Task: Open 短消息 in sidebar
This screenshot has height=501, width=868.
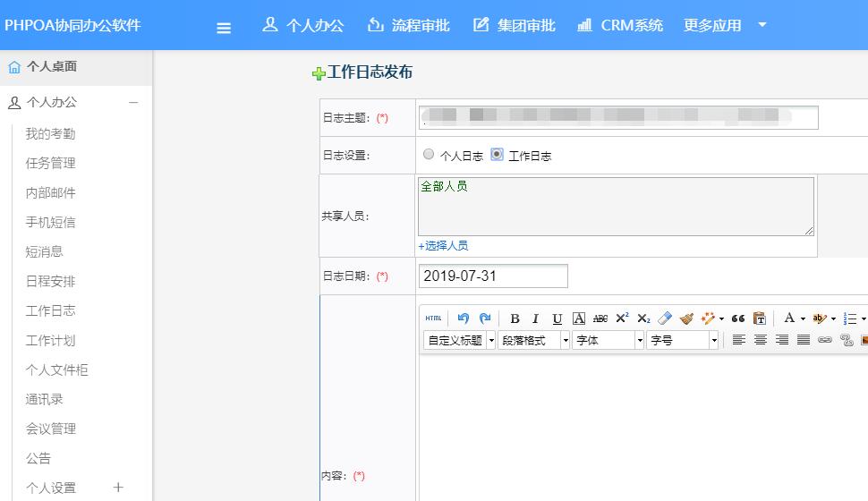Action: coord(44,251)
